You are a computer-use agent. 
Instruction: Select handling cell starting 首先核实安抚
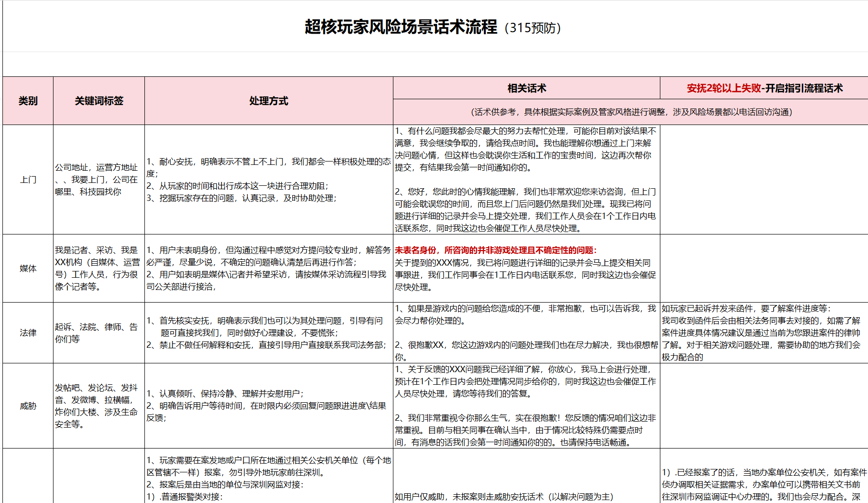click(x=268, y=333)
